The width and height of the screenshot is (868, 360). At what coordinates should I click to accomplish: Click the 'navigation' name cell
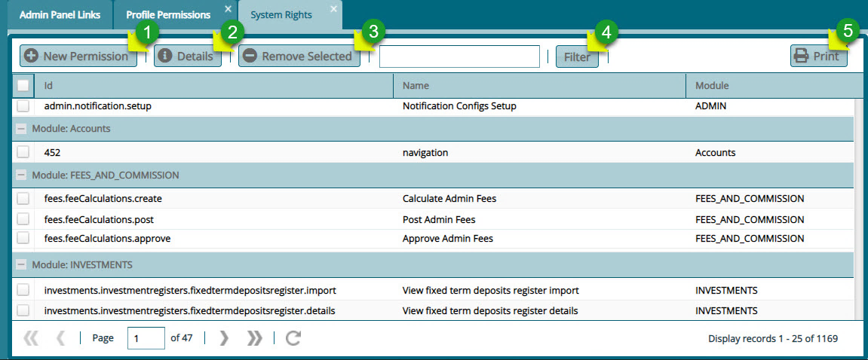425,152
